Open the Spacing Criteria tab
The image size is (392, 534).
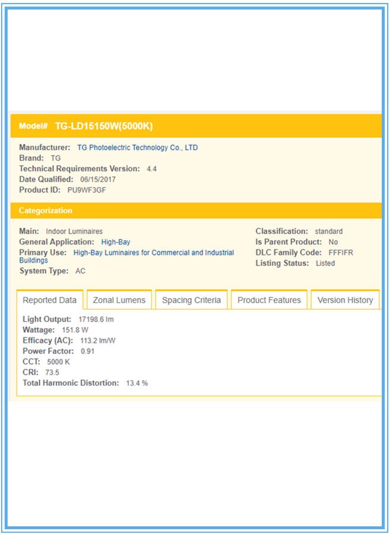coord(191,300)
